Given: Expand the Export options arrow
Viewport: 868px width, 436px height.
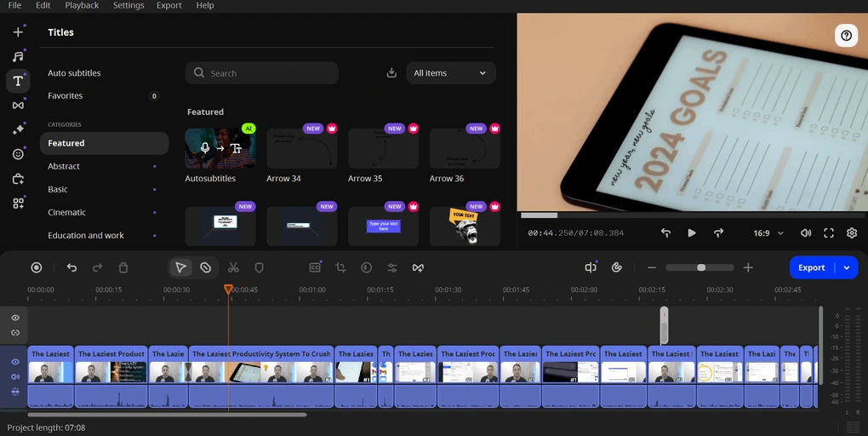Looking at the screenshot, I should point(847,267).
